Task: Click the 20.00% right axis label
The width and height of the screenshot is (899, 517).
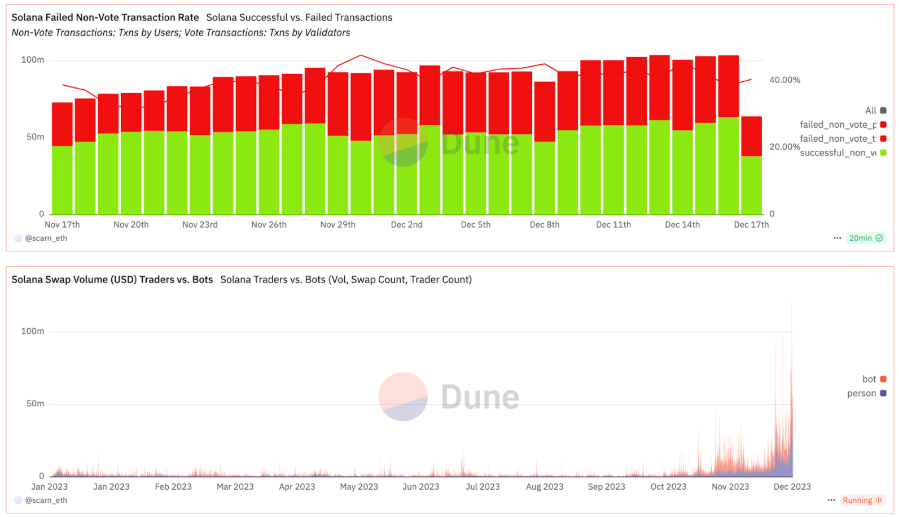Action: click(784, 147)
